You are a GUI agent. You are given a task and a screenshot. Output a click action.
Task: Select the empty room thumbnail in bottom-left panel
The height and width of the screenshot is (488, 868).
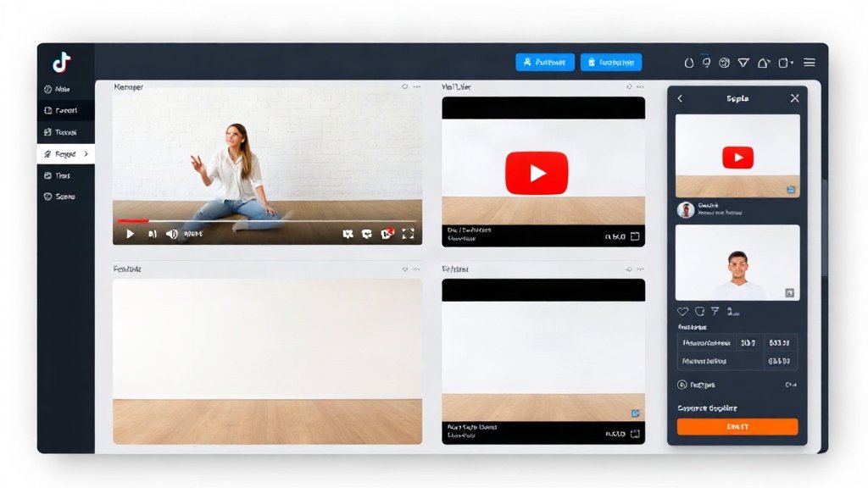(x=267, y=361)
